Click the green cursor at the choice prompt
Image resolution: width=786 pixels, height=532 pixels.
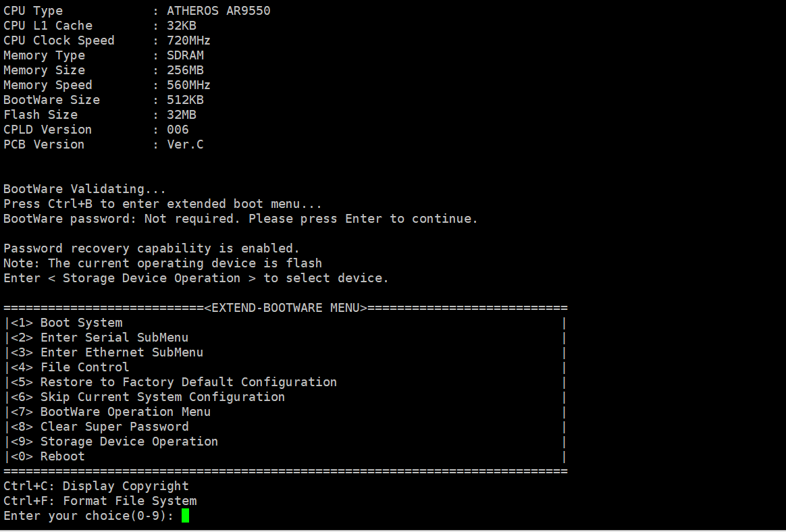185,516
